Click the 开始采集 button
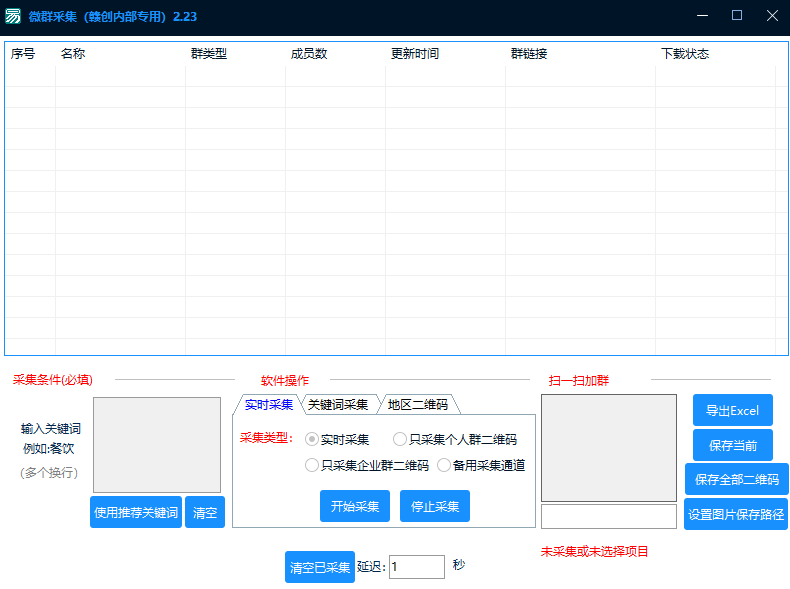The height and width of the screenshot is (589, 790). [355, 506]
